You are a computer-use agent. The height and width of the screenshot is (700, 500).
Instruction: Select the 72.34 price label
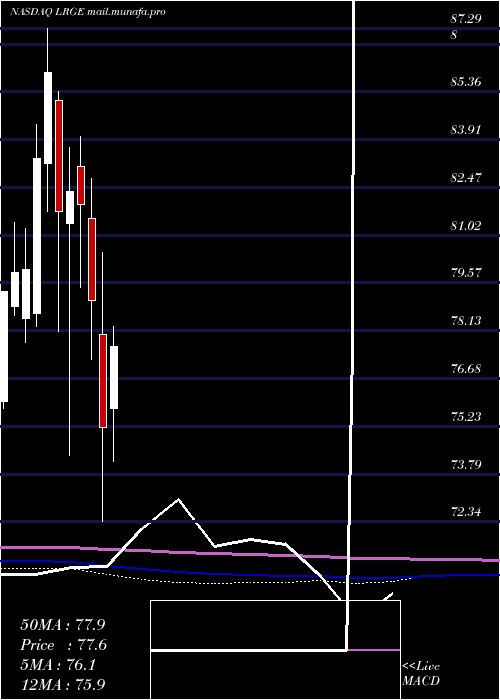coord(466,512)
